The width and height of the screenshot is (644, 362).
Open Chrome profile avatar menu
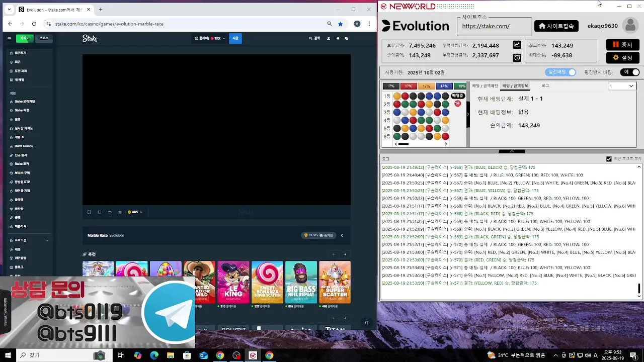[x=357, y=24]
